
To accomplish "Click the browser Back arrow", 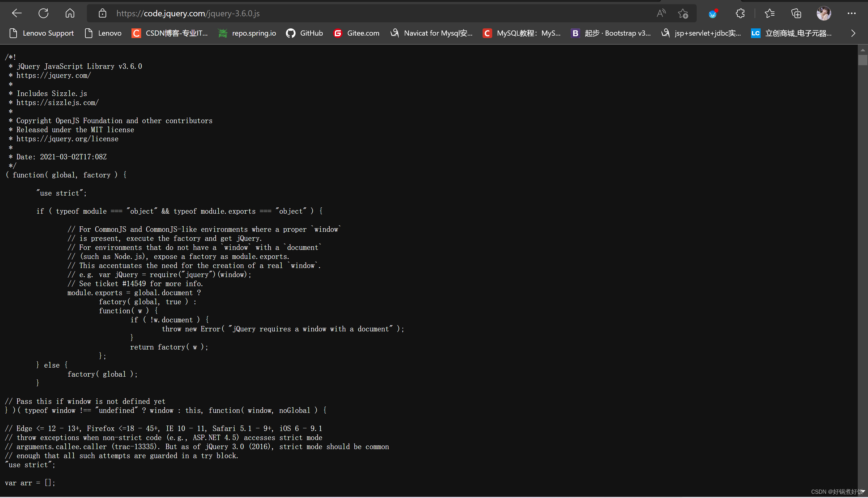I will click(x=16, y=13).
